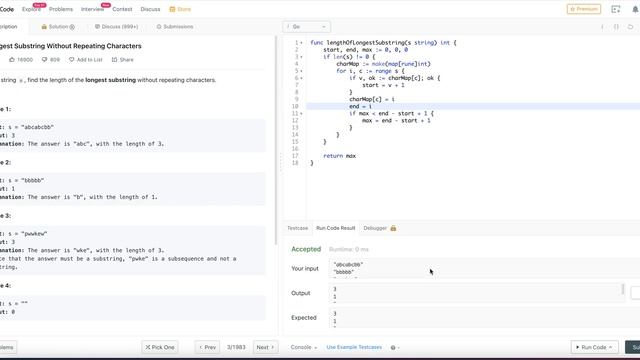Open the playground icon in the top bar
640x360 pixels.
616,9
